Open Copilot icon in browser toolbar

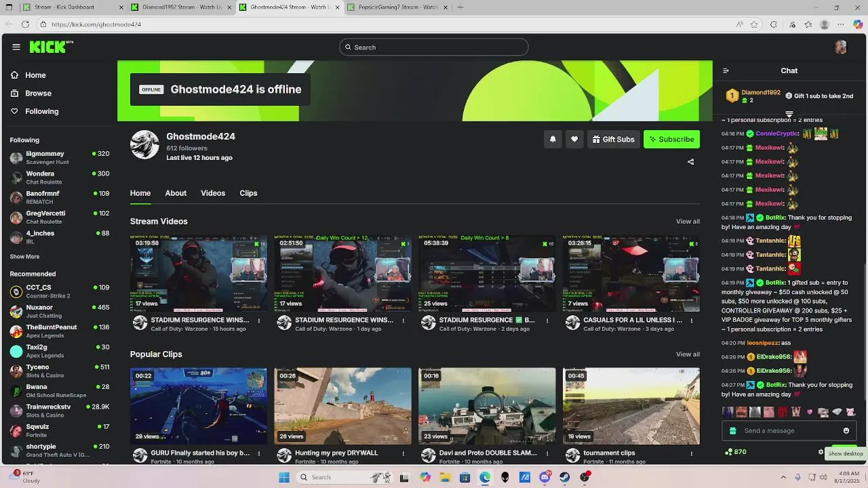coord(858,24)
